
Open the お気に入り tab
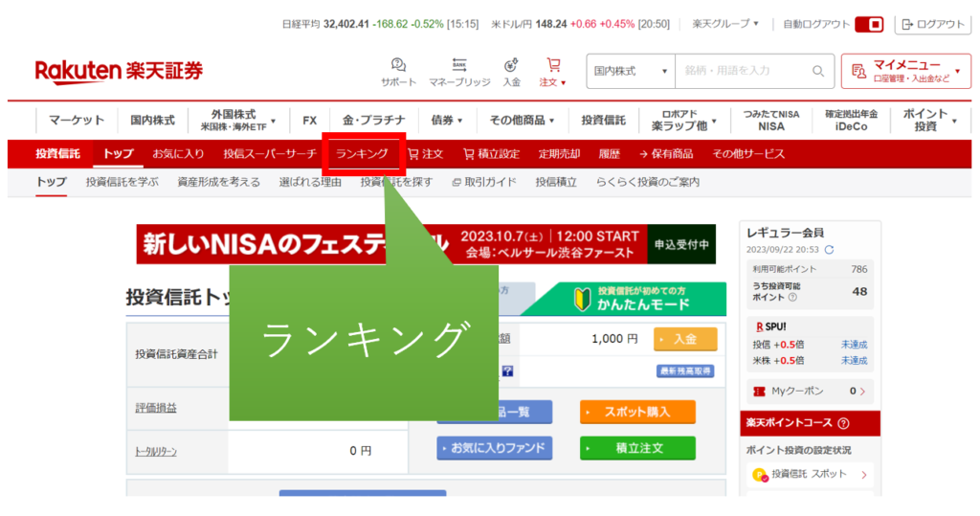178,154
